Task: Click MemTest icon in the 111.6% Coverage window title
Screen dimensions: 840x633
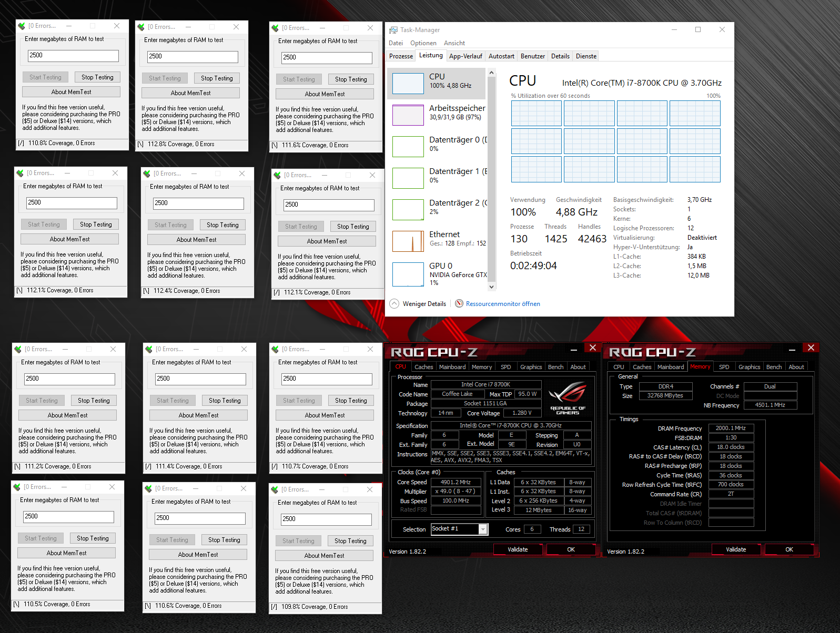Action: [275, 28]
